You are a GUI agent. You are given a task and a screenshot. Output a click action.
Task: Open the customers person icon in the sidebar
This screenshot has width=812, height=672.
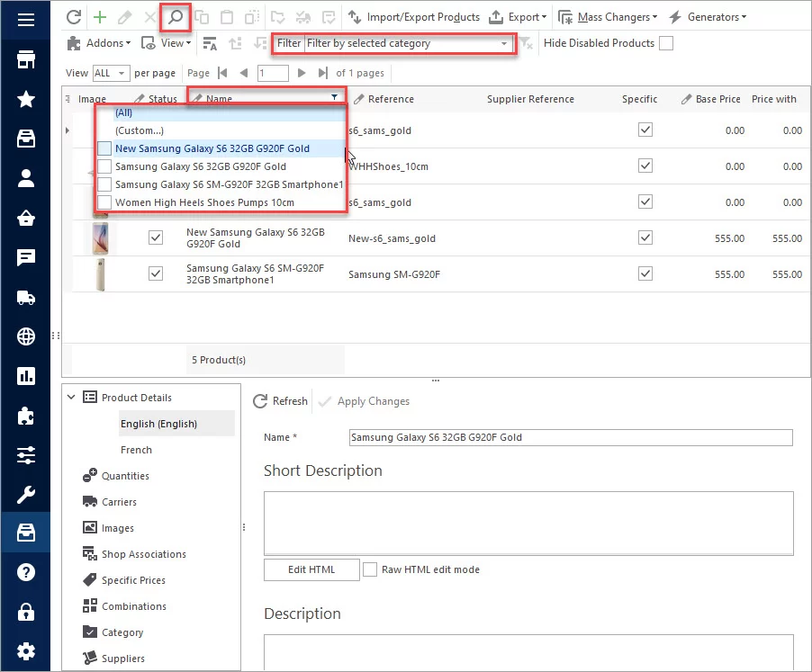(x=26, y=178)
